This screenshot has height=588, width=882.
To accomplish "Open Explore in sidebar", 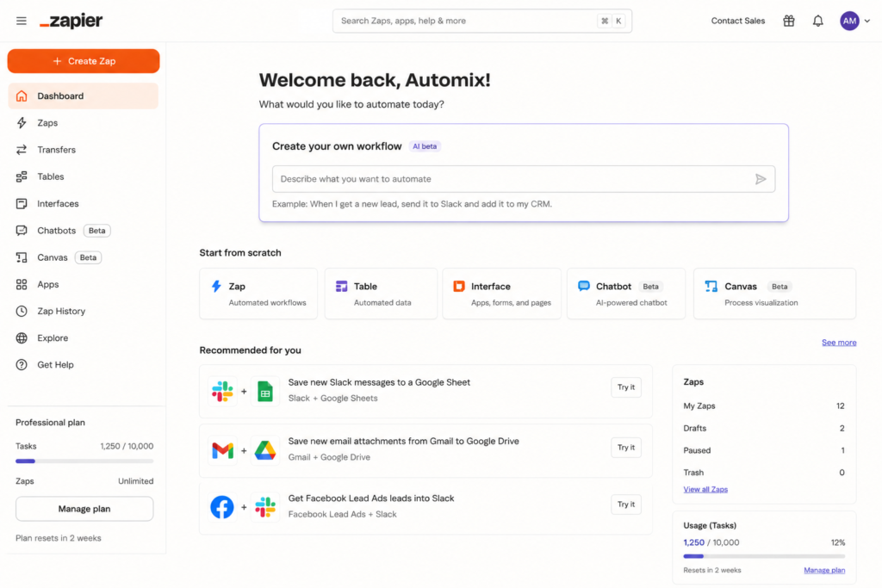I will pos(84,337).
